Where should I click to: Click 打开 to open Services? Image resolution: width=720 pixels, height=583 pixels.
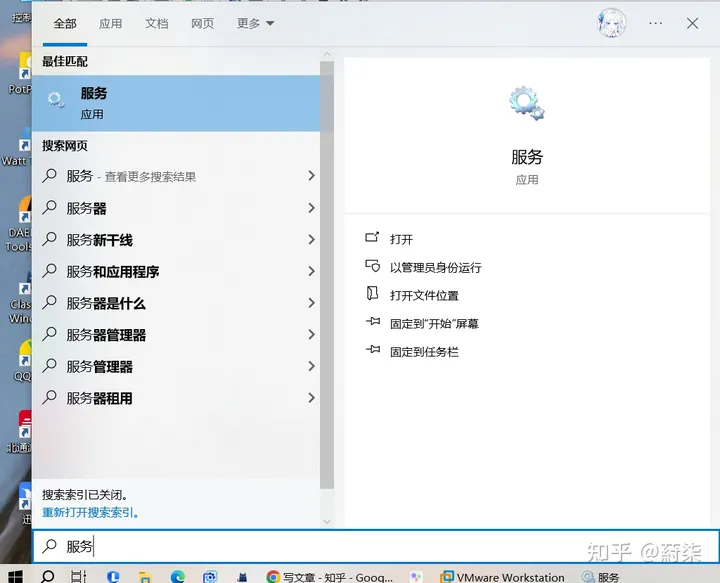pos(401,239)
